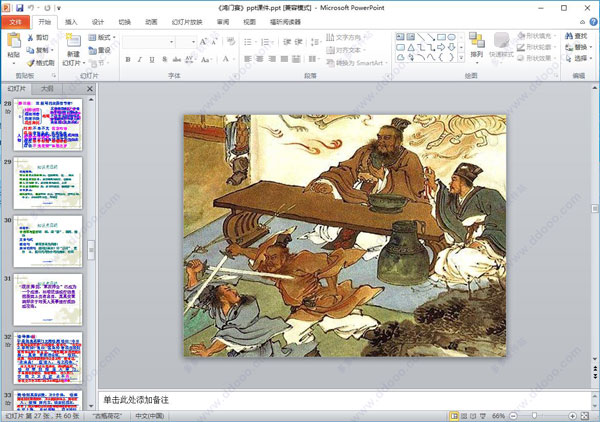600x422 pixels.
Task: Toggle Underline formatting
Action: click(152, 59)
